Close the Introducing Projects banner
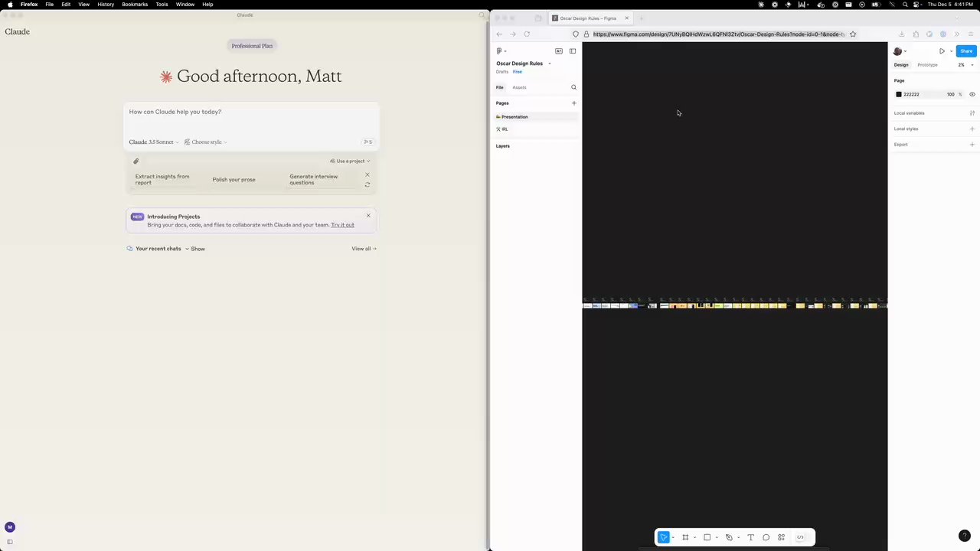This screenshot has height=551, width=980. point(368,216)
